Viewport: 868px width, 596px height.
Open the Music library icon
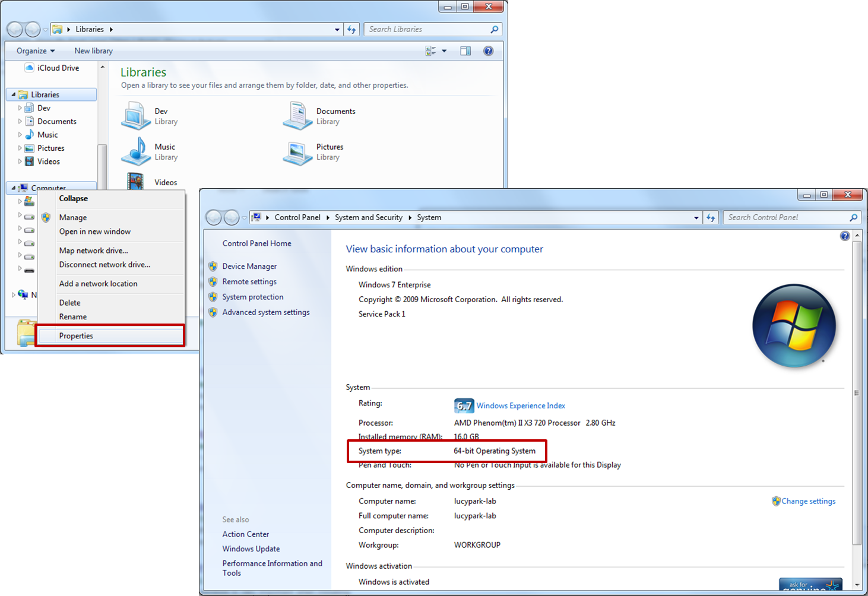[136, 151]
